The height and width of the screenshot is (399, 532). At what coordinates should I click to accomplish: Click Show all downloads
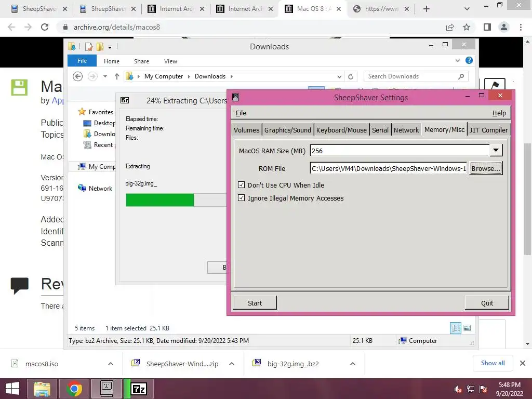493,363
